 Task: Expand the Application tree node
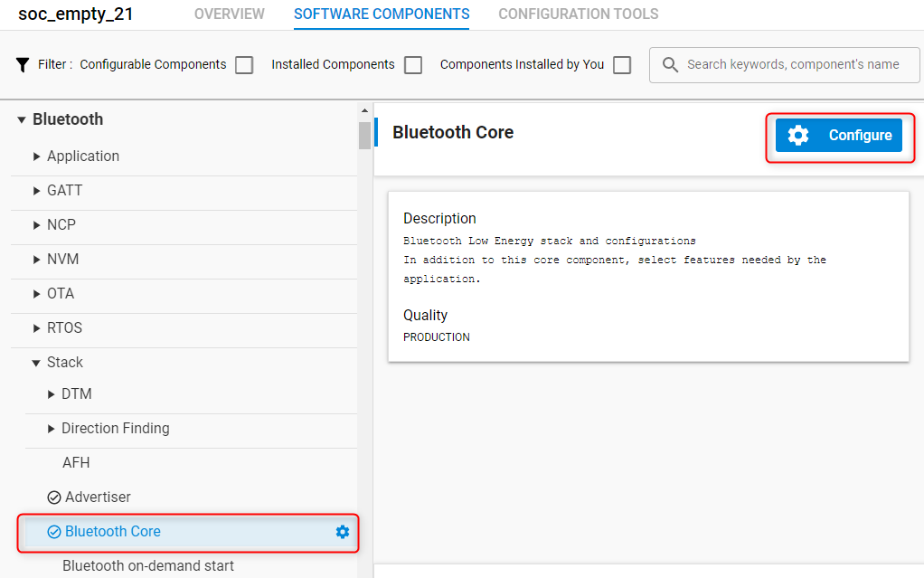pos(35,156)
